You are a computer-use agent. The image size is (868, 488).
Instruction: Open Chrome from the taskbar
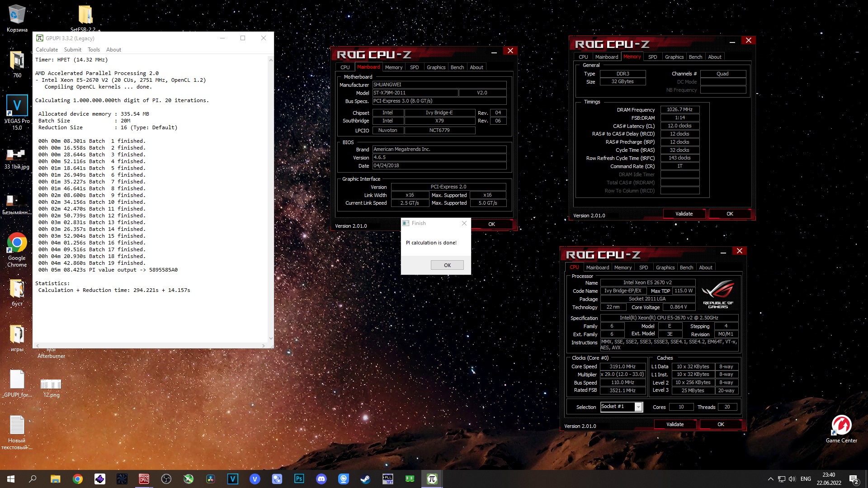point(77,479)
